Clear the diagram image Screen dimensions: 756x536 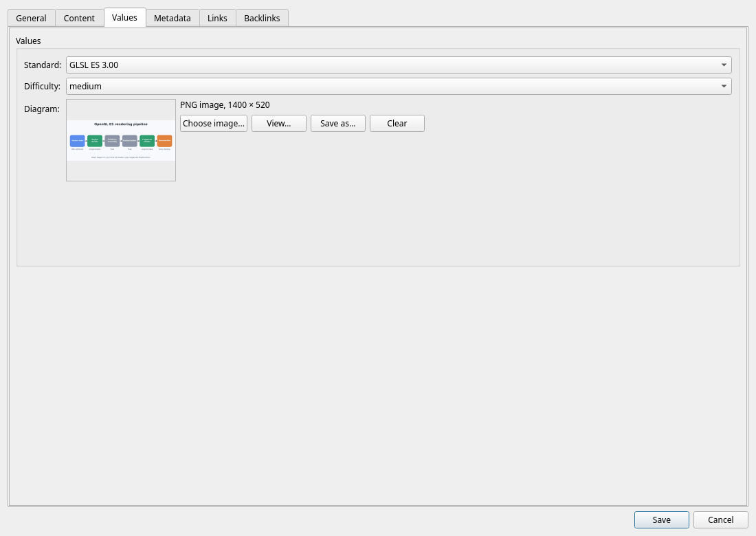[397, 124]
